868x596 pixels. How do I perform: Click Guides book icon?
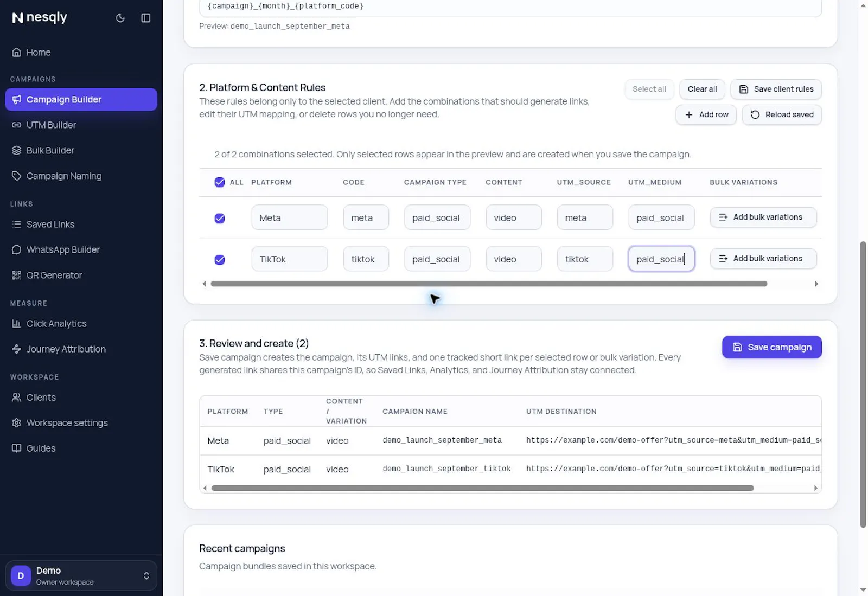point(17,448)
